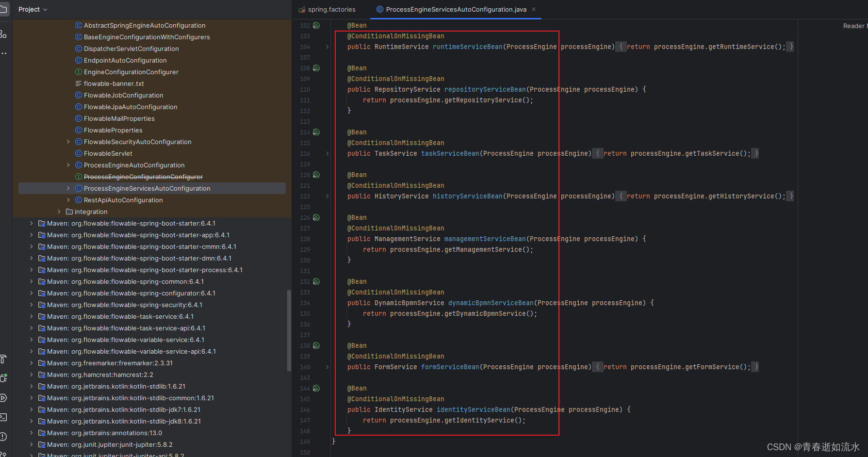Unfold the historyServiceBean method at line 122
Viewport: 868px width, 457px height.
pos(327,196)
